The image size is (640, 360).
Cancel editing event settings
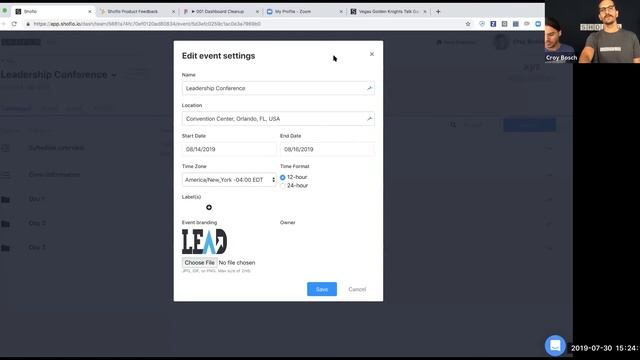pos(357,289)
